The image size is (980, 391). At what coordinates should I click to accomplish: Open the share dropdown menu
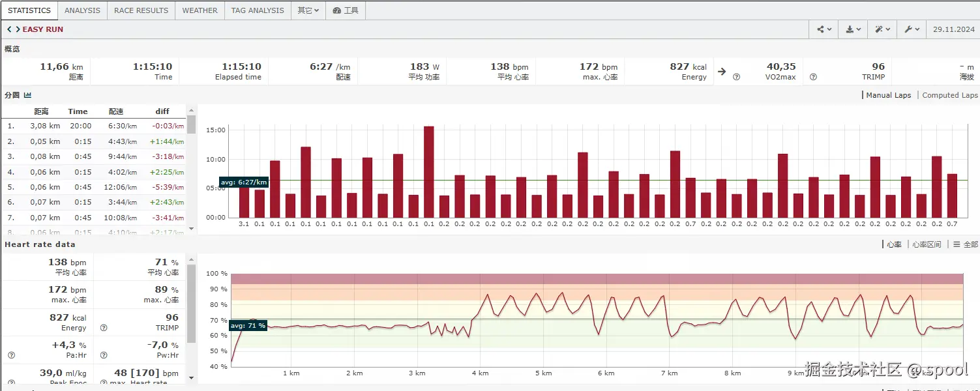824,29
